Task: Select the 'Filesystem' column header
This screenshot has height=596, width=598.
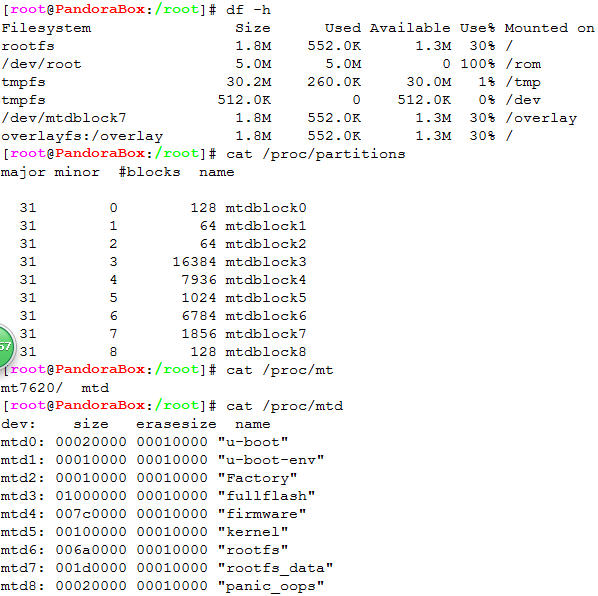Action: (46, 28)
